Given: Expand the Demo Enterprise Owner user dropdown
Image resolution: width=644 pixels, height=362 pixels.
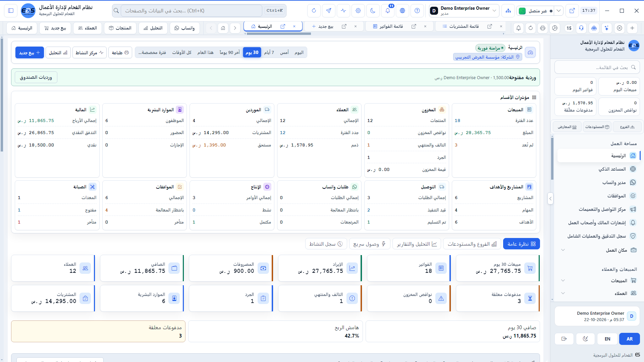Looking at the screenshot, I should (464, 11).
